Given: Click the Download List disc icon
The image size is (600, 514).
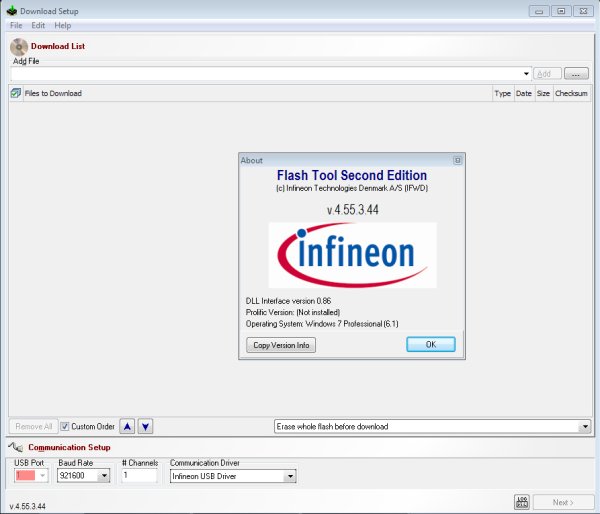Looking at the screenshot, I should click(x=19, y=47).
